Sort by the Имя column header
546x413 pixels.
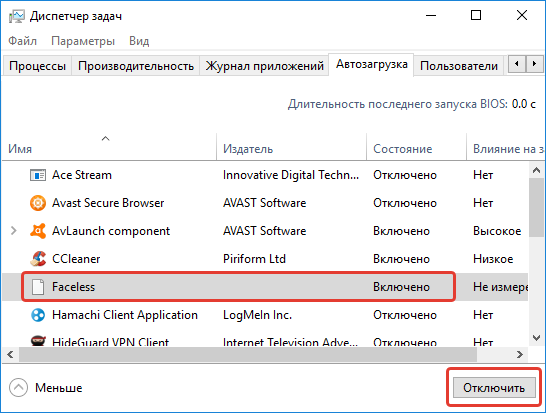point(109,147)
